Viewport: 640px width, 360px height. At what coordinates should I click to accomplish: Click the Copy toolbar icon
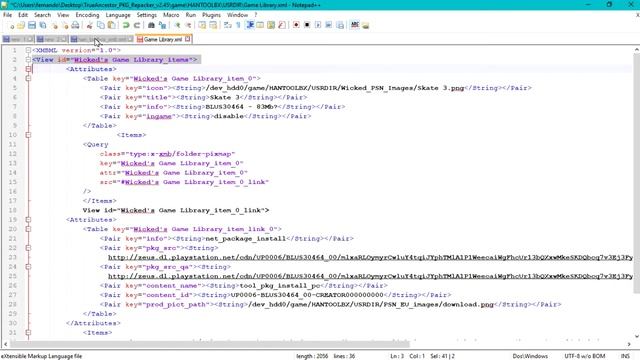click(x=100, y=25)
